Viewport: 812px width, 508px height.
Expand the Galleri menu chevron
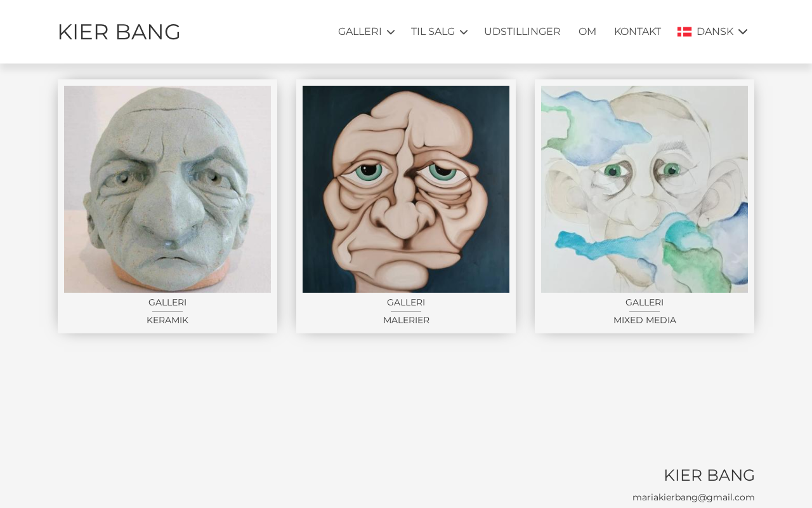391,32
